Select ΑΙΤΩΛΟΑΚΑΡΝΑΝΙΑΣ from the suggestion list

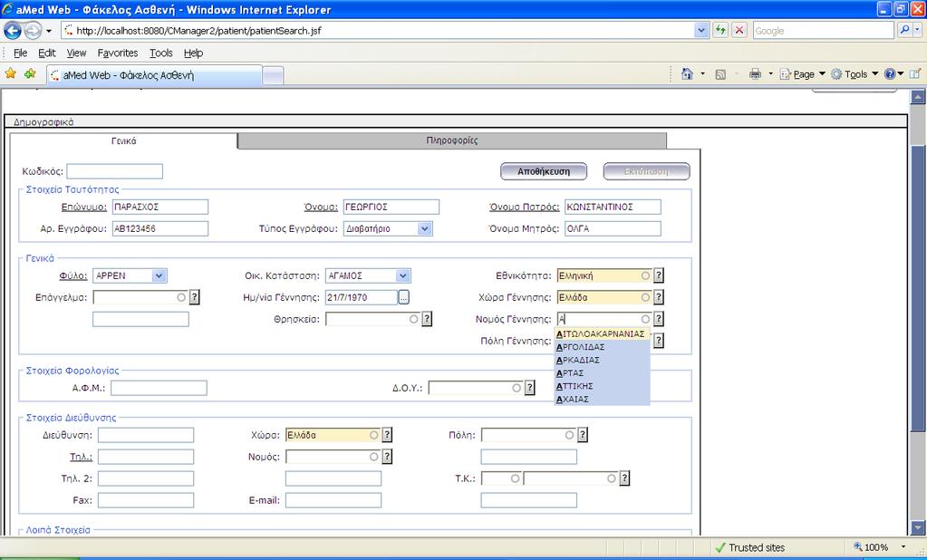click(x=602, y=334)
